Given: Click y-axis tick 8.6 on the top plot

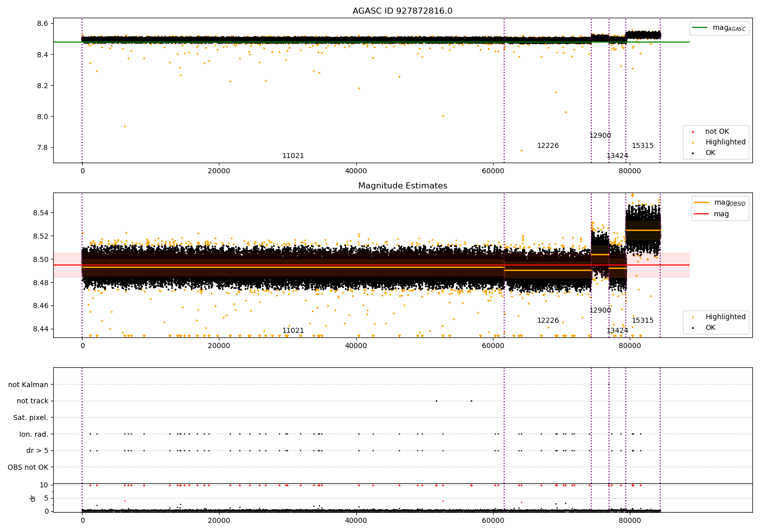Looking at the screenshot, I should 43,24.
